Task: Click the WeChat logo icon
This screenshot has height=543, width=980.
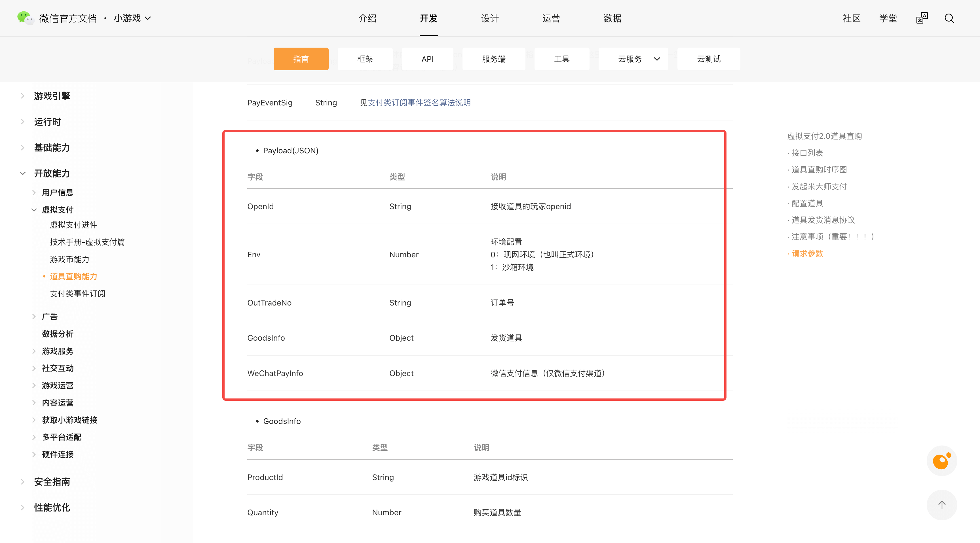Action: pyautogui.click(x=25, y=18)
